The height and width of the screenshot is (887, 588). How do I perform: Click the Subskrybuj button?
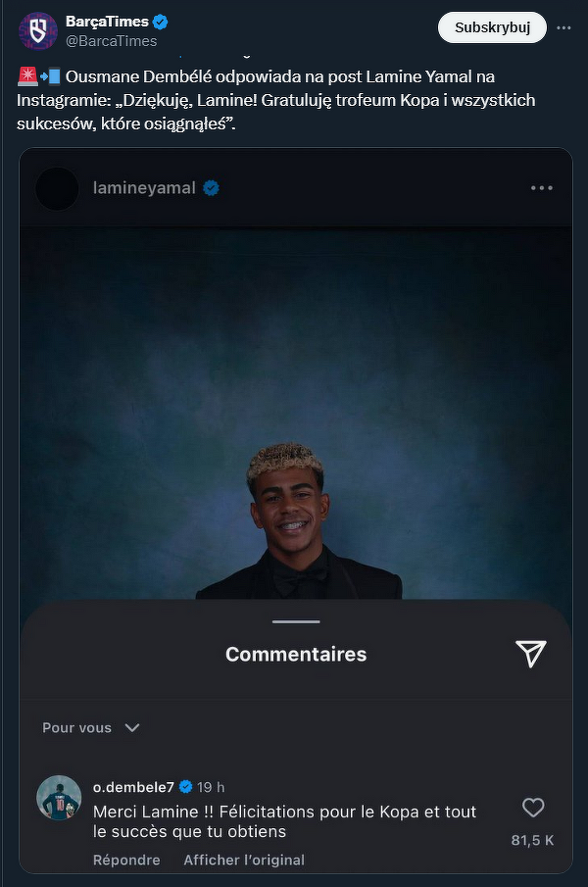pyautogui.click(x=492, y=27)
